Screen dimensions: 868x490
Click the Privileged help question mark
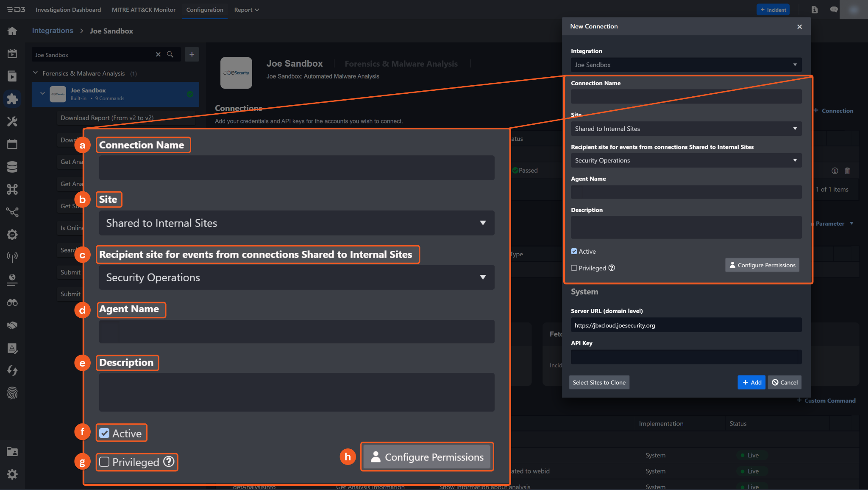[x=612, y=268]
